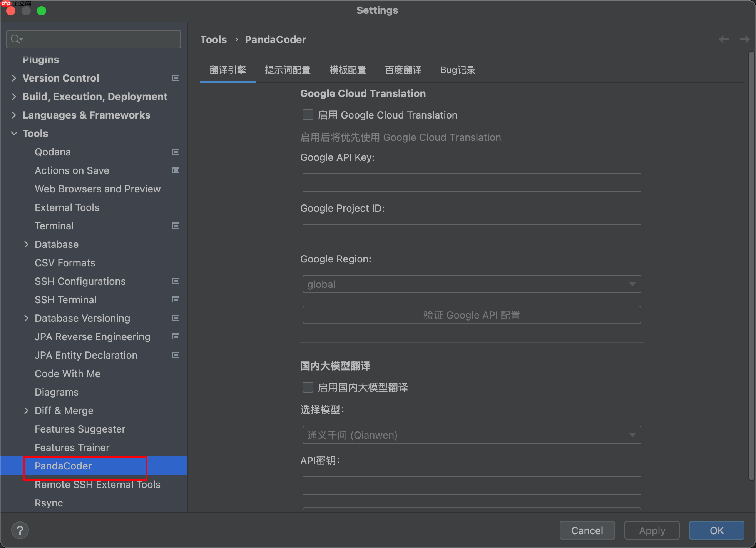Click the modified-settings indicator icon beside Version Control
This screenshot has height=548, width=756.
[176, 78]
